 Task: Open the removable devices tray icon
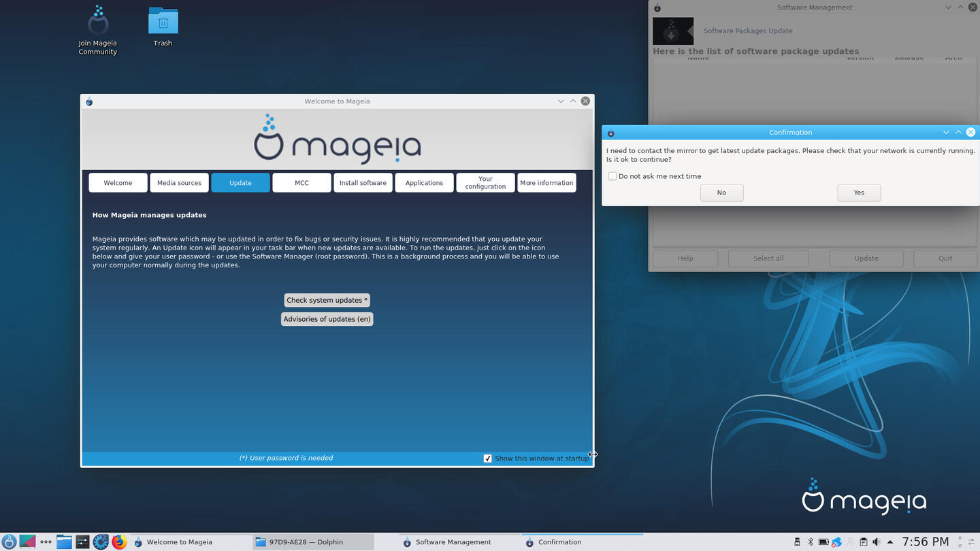click(x=797, y=542)
